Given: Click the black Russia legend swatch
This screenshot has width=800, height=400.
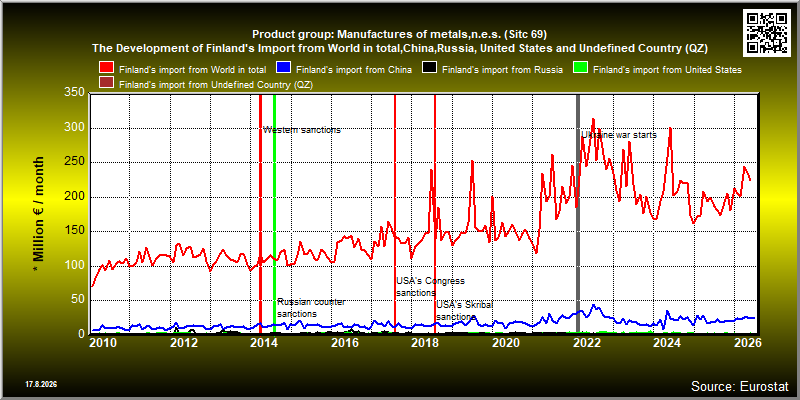Looking at the screenshot, I should tap(429, 69).
